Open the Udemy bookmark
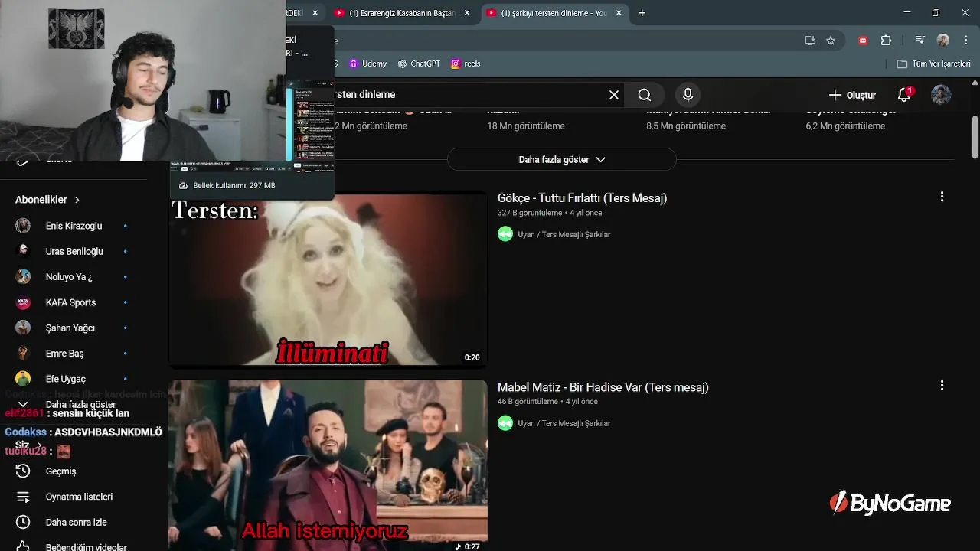Image resolution: width=980 pixels, height=551 pixels. pyautogui.click(x=368, y=64)
